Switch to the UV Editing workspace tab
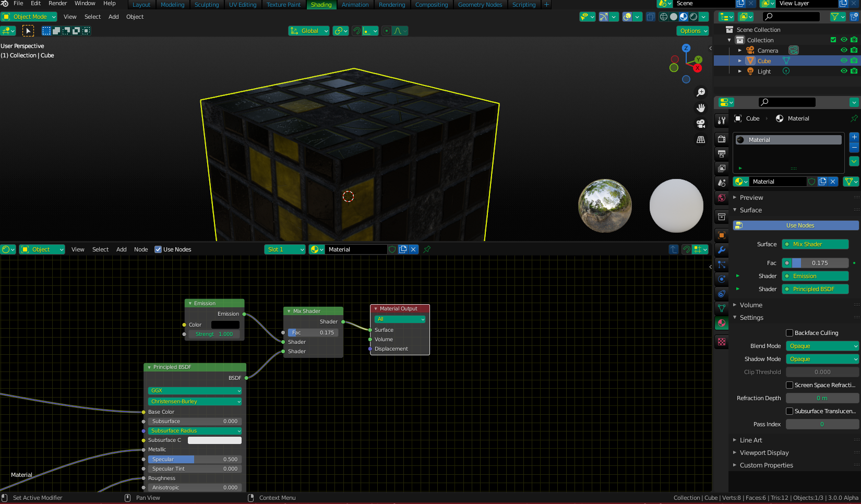The height and width of the screenshot is (504, 861). (243, 5)
